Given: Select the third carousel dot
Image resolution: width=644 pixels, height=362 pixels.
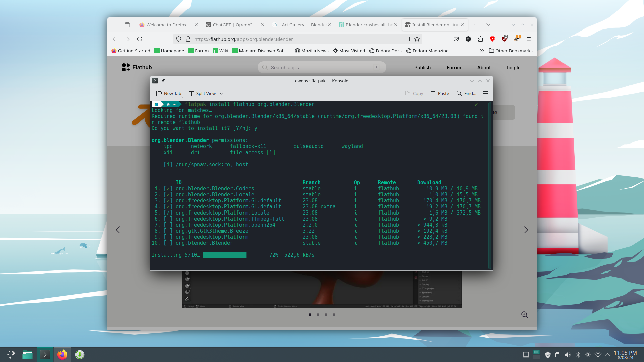Looking at the screenshot, I should coord(326,315).
